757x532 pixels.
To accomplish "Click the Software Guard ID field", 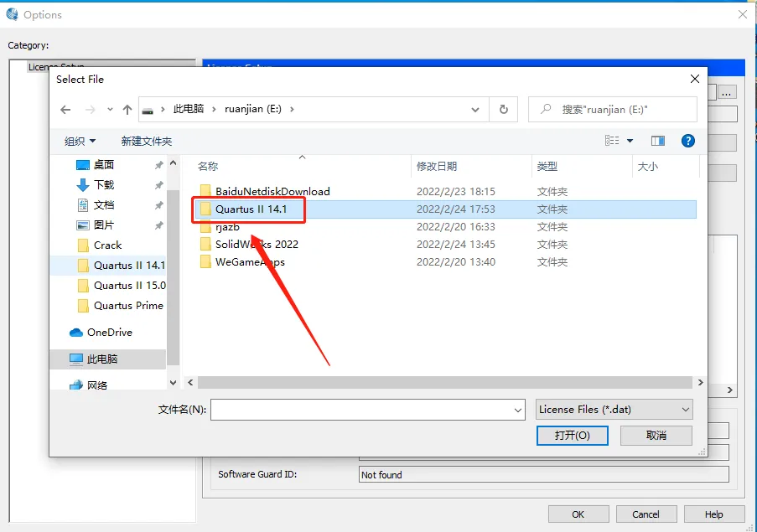I will coord(543,474).
